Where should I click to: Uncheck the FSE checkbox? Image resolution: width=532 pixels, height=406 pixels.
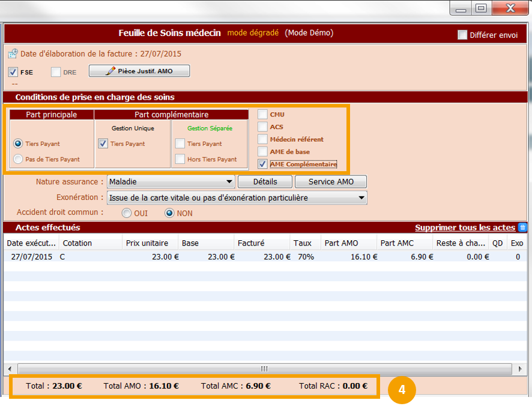click(13, 72)
